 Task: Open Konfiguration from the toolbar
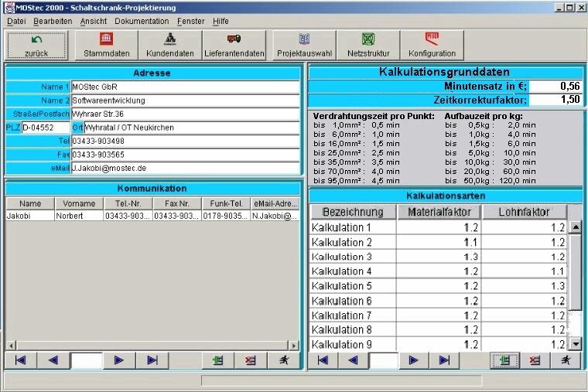[x=432, y=45]
